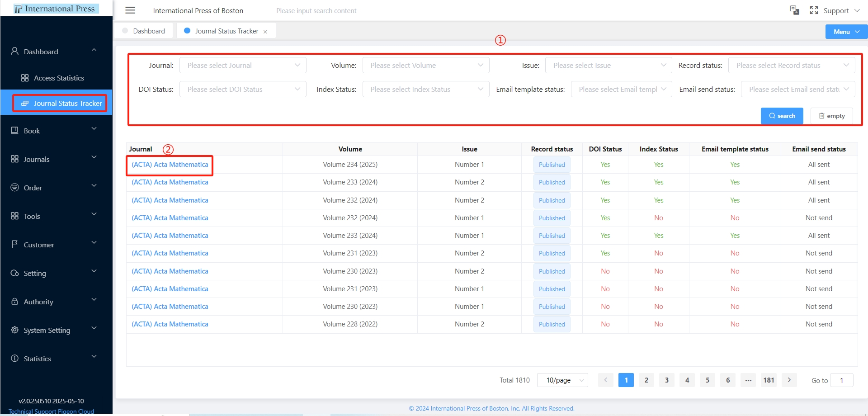Open the Setting sidebar menu

[56, 273]
